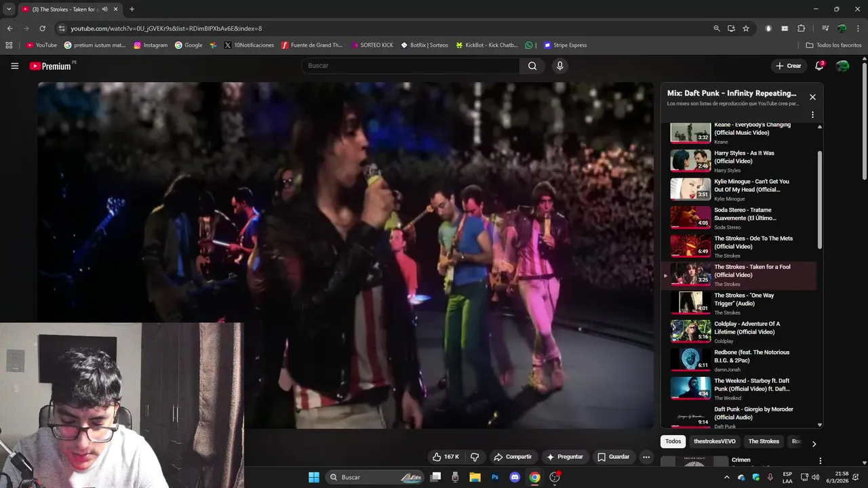This screenshot has width=868, height=488.
Task: Save video with the Guardar button
Action: coord(613,457)
